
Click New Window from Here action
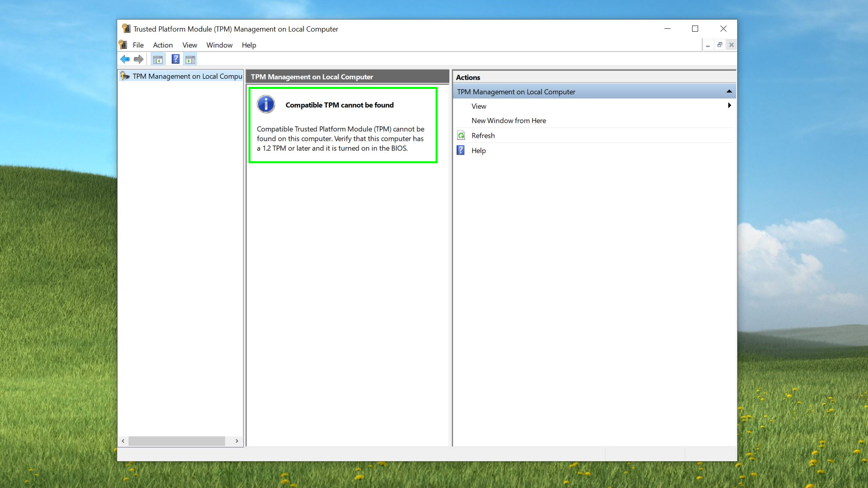click(508, 121)
